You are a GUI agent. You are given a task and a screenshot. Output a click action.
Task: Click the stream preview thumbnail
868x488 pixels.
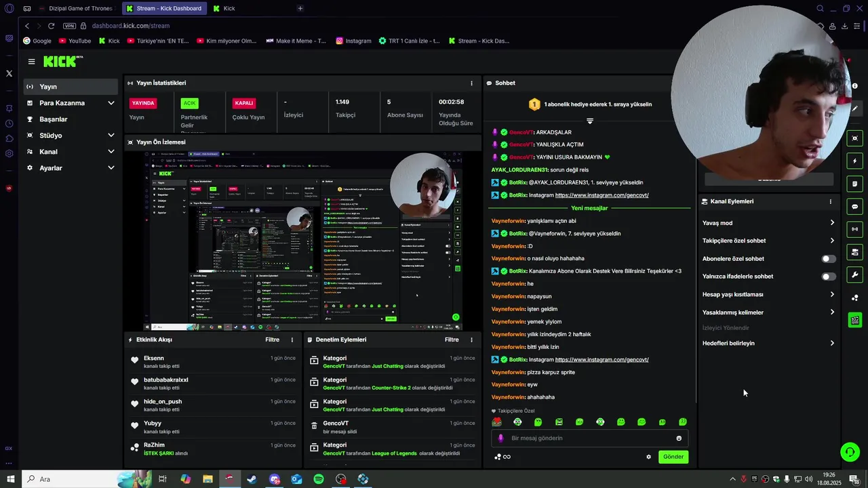(x=302, y=241)
